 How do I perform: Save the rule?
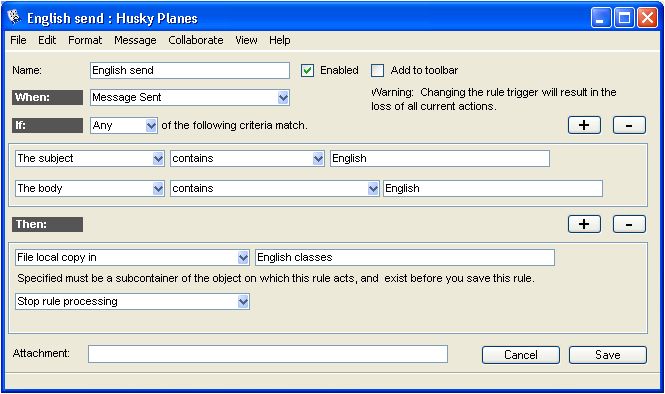(x=607, y=355)
